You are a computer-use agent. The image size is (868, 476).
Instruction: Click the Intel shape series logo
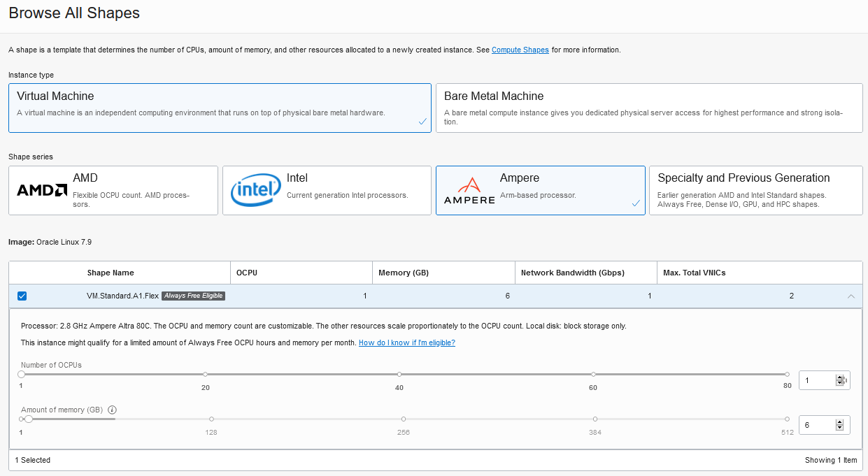click(x=255, y=190)
